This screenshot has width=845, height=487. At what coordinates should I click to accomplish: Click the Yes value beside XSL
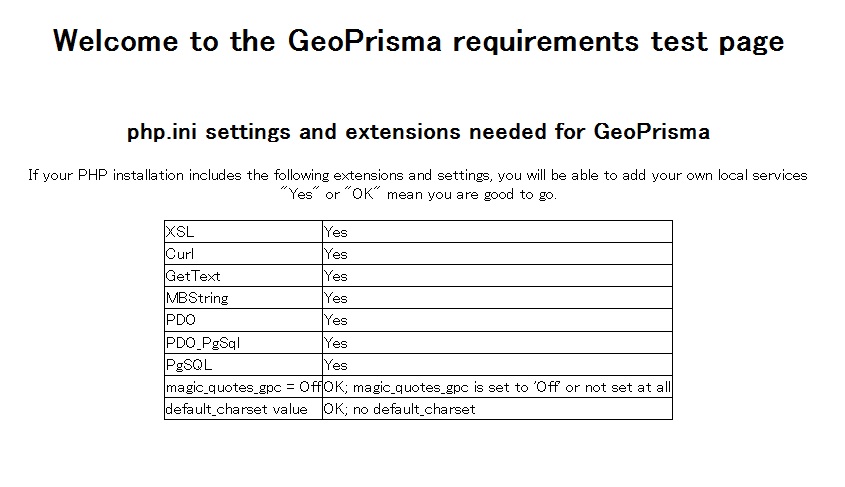336,232
